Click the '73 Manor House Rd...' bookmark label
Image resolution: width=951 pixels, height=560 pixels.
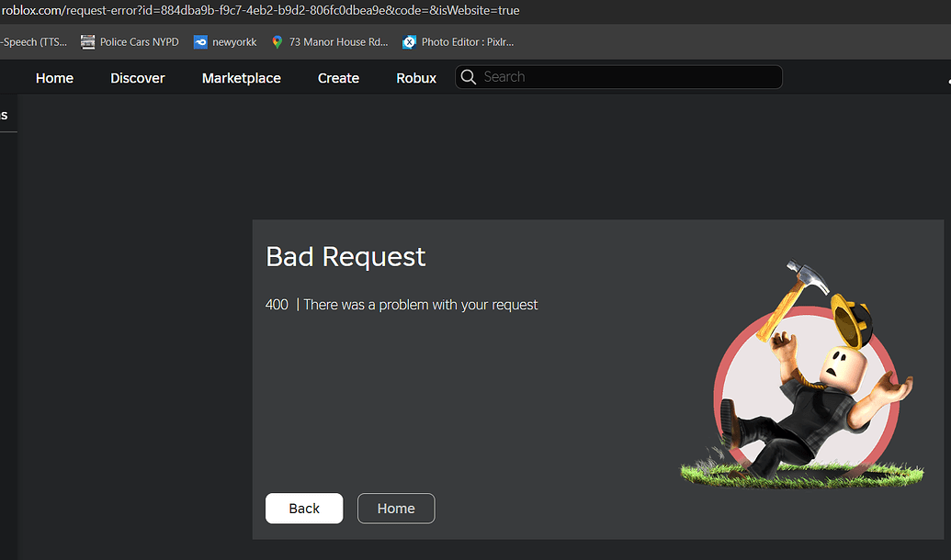click(338, 42)
